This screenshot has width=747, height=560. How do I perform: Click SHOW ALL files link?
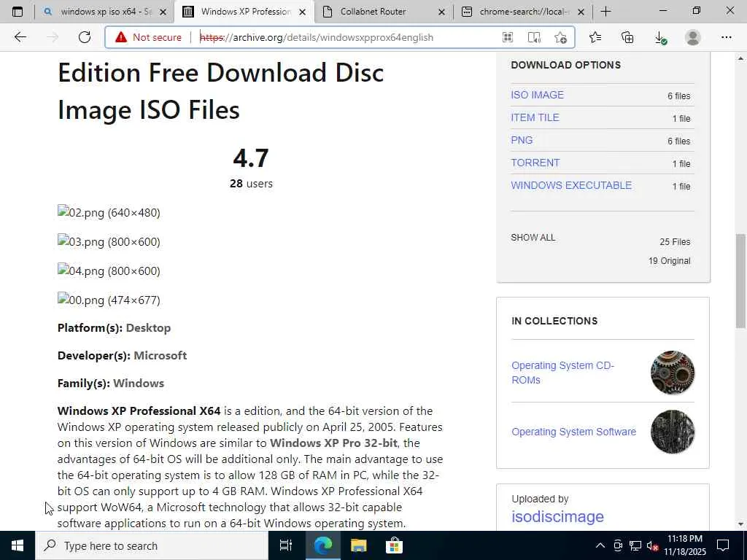(533, 238)
